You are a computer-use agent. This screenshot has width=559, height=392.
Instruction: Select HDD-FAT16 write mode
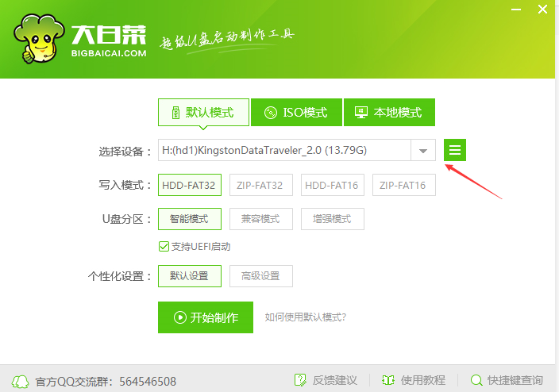pyautogui.click(x=333, y=185)
